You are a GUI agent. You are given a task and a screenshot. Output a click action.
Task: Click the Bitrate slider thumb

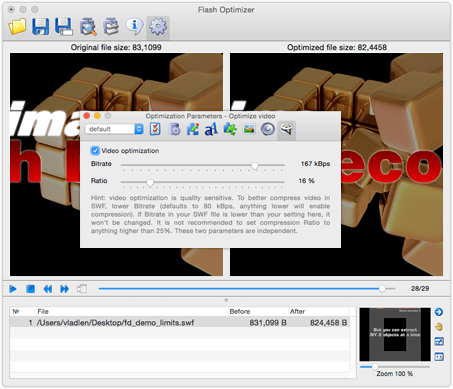255,165
